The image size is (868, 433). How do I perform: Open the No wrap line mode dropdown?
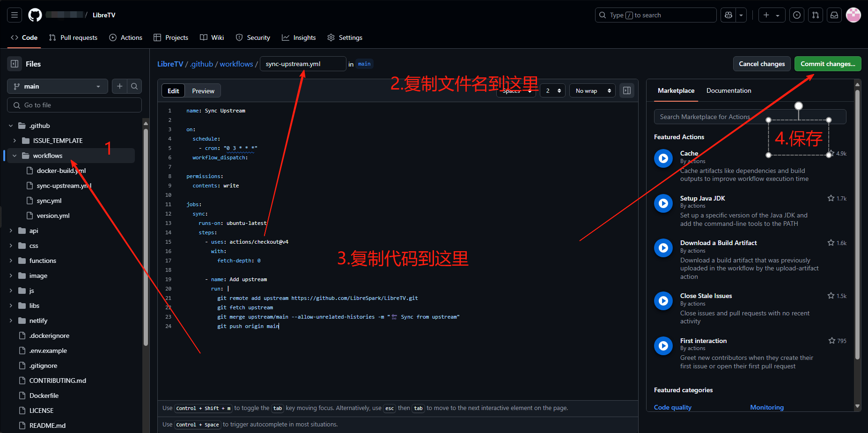tap(592, 90)
